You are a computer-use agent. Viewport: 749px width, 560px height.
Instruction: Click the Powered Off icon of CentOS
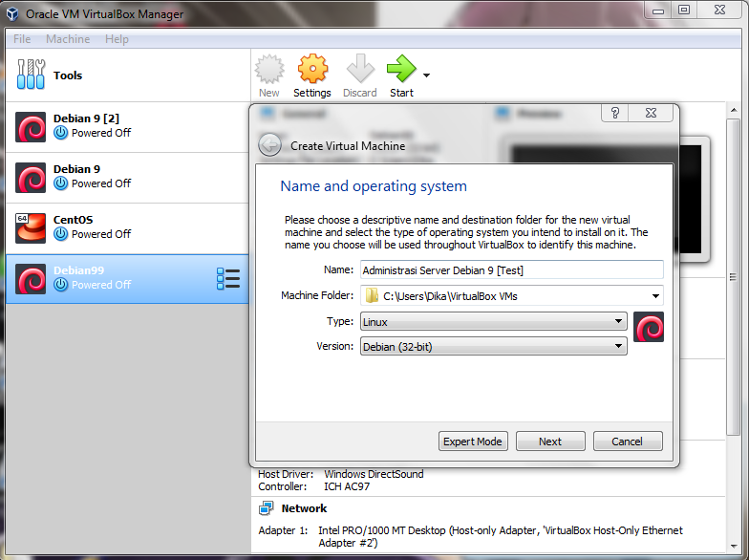click(61, 234)
